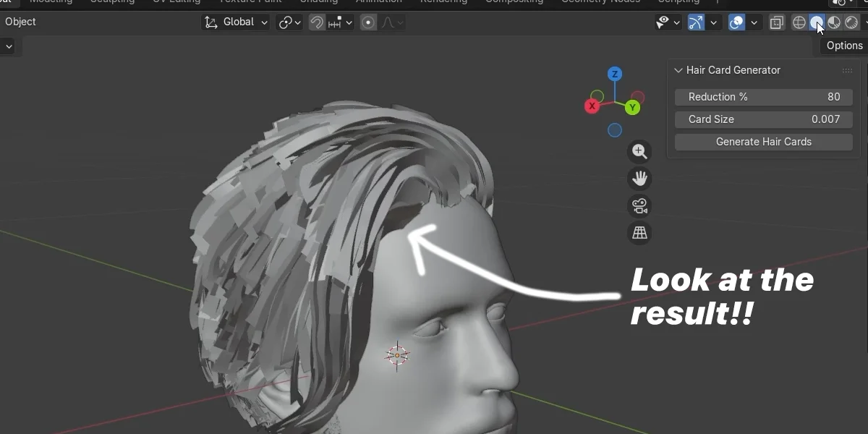This screenshot has height=434, width=868.
Task: Activate the zoom magnifier in the viewport
Action: 639,150
